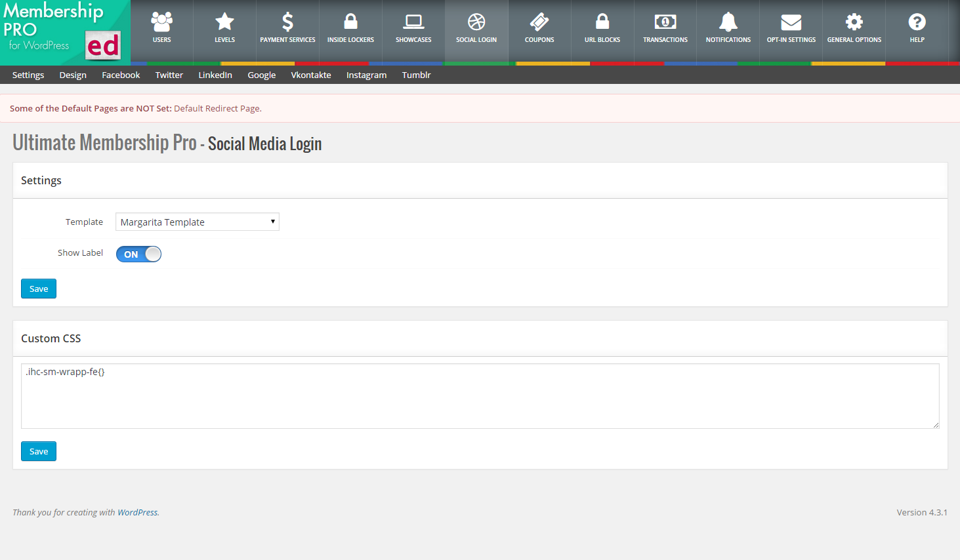The image size is (960, 560).
Task: Switch to the Facebook tab
Action: point(120,75)
